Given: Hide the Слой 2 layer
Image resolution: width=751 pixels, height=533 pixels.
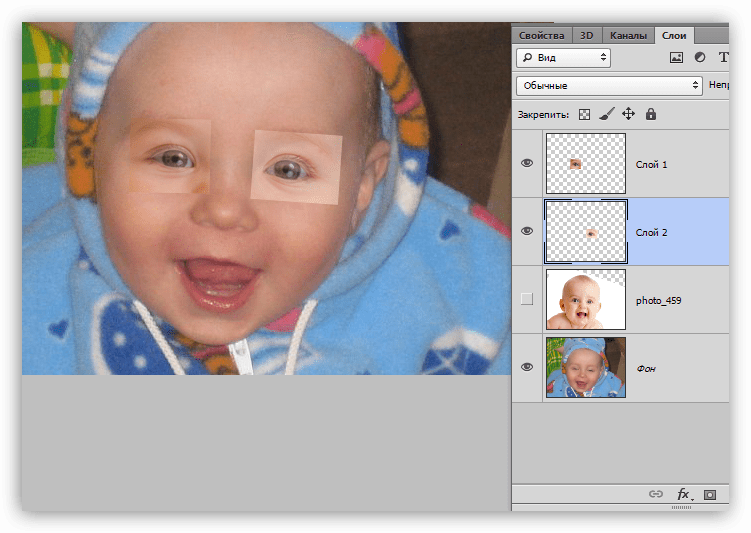Looking at the screenshot, I should coord(527,231).
